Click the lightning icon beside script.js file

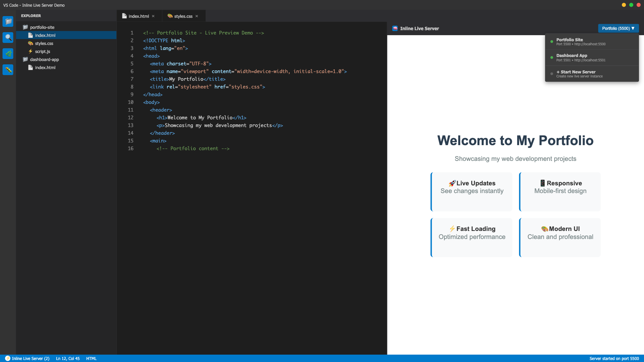(x=31, y=52)
